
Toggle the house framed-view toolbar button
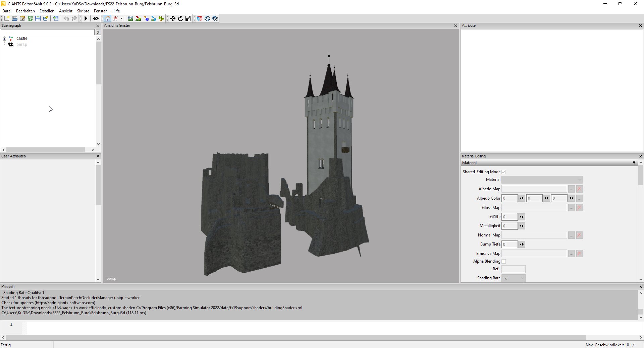pyautogui.click(x=107, y=18)
